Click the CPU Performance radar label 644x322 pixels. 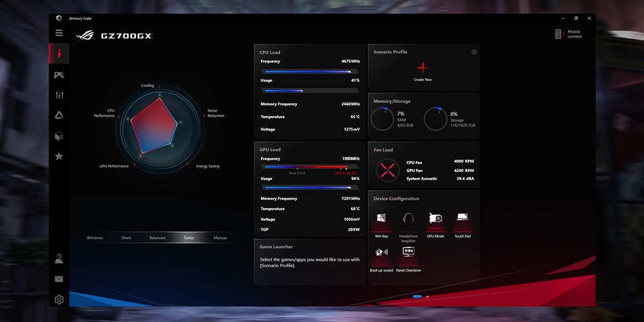click(x=104, y=113)
